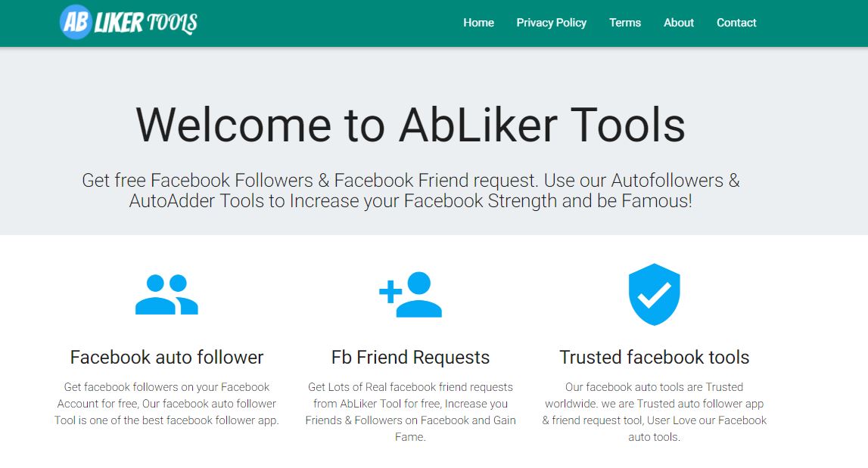Click the friend requests description text

pyautogui.click(x=409, y=411)
